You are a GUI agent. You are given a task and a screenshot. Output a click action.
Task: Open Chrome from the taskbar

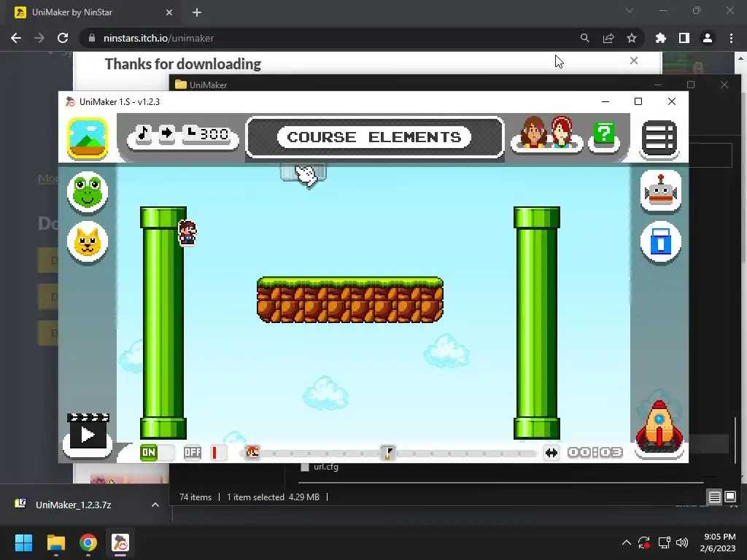(88, 542)
